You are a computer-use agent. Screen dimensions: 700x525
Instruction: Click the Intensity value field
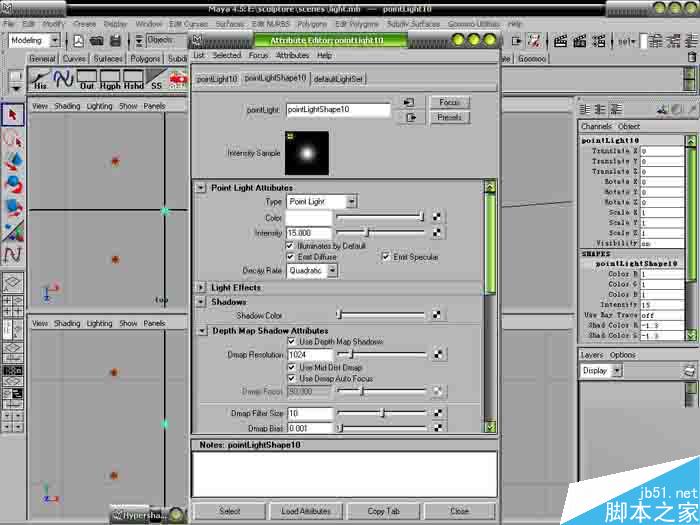(x=309, y=233)
